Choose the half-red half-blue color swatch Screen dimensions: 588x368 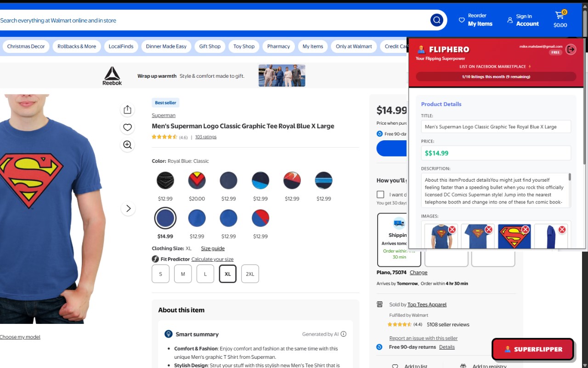260,218
